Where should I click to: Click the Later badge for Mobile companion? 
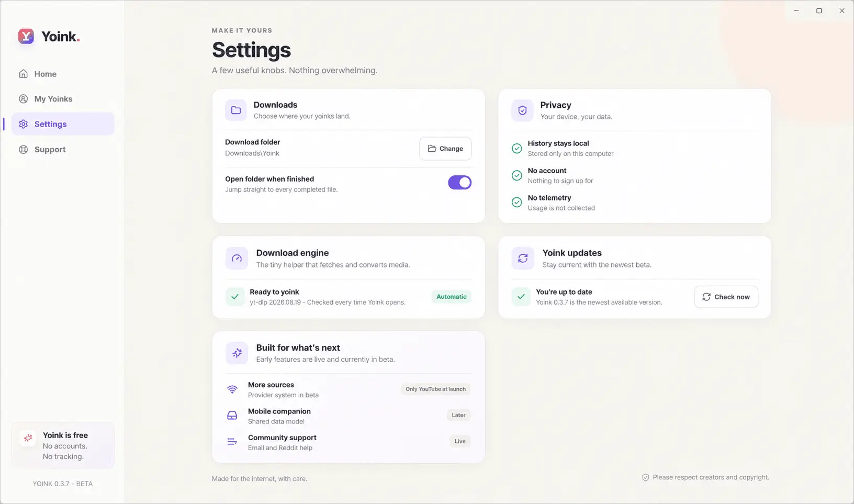[x=458, y=415]
